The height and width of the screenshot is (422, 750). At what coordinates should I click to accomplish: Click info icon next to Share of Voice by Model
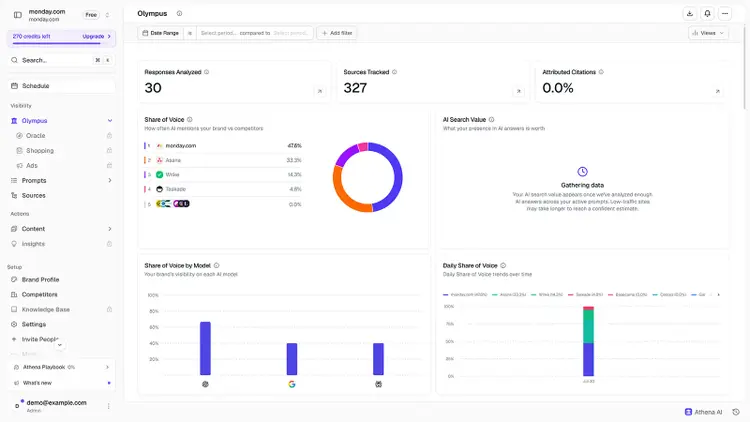tap(217, 266)
